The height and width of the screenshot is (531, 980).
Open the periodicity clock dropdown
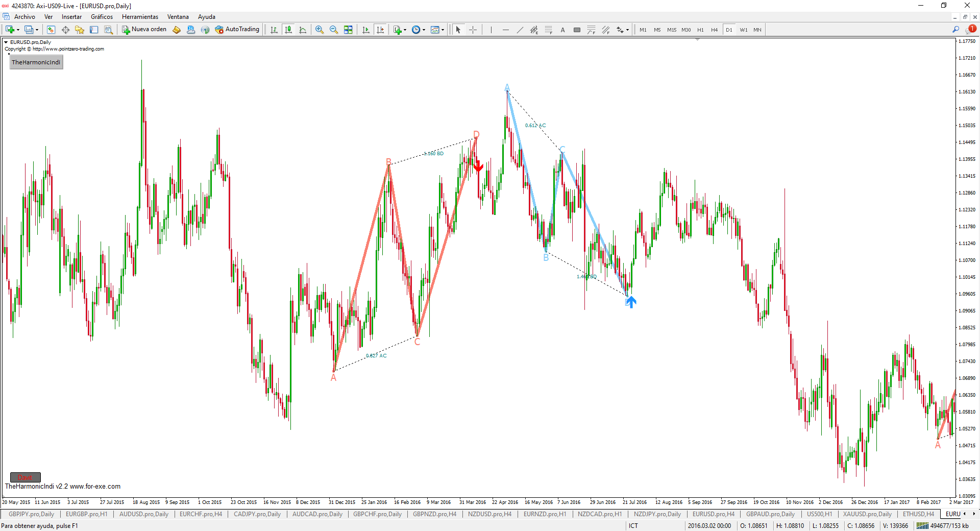[x=424, y=30]
